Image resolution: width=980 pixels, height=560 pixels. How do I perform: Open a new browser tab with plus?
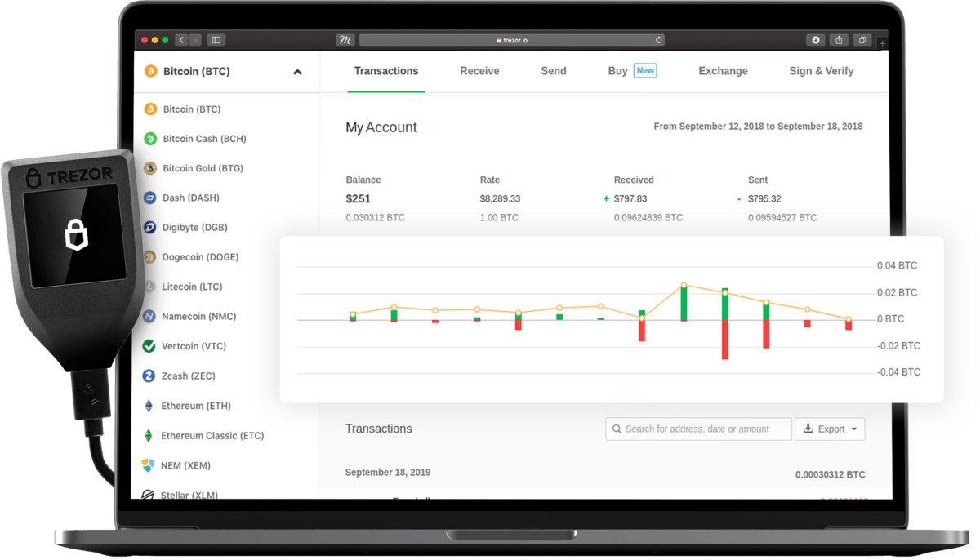click(x=883, y=43)
